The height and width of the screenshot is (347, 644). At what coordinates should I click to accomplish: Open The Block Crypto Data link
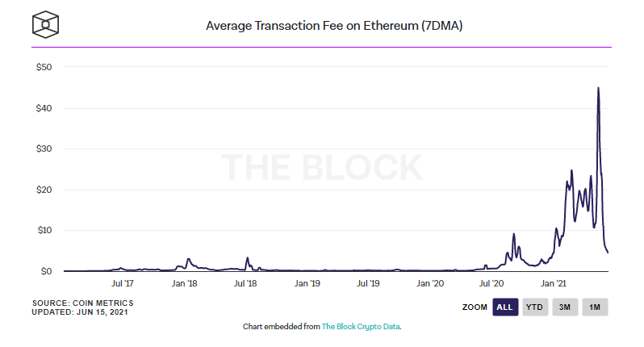pyautogui.click(x=361, y=327)
